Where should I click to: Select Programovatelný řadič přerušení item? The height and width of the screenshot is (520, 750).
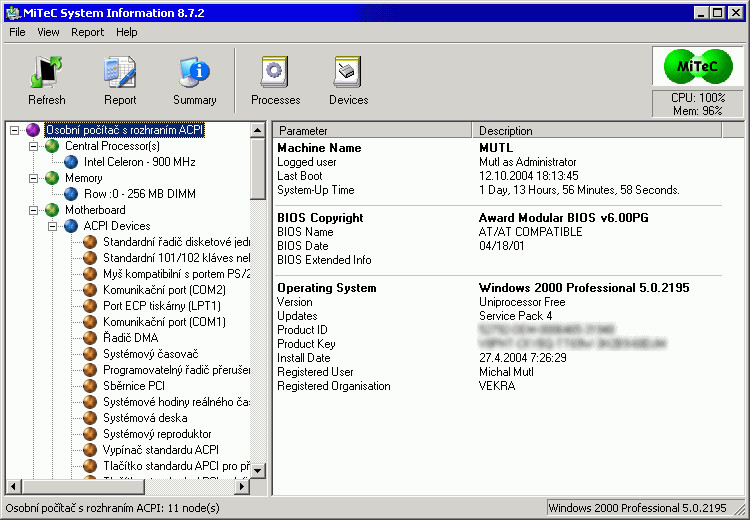click(176, 370)
